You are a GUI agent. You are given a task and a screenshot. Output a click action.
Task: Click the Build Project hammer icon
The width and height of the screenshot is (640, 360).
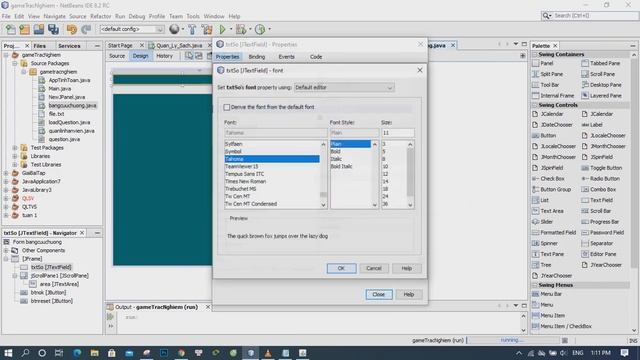pos(192,29)
